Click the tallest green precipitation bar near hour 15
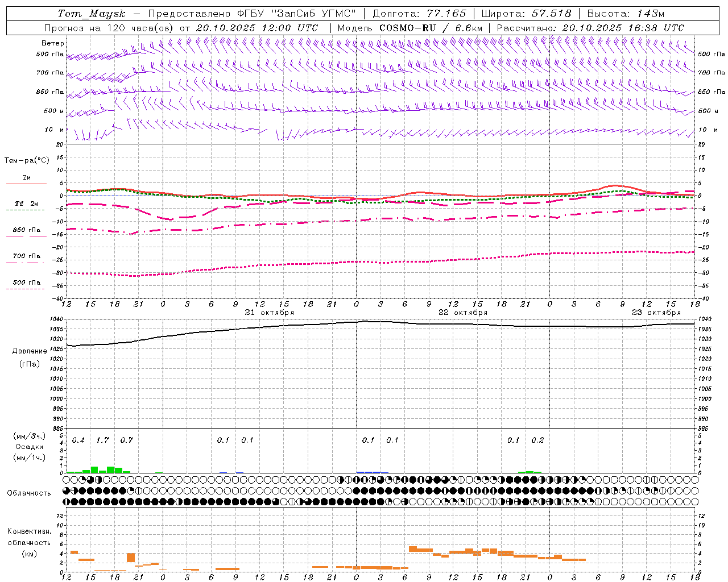 click(x=94, y=470)
